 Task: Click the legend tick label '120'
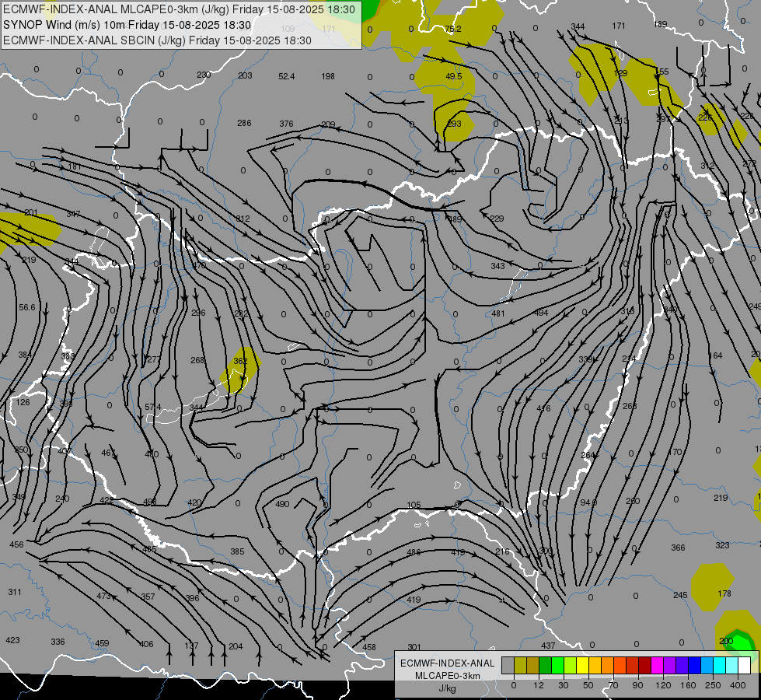(663, 685)
